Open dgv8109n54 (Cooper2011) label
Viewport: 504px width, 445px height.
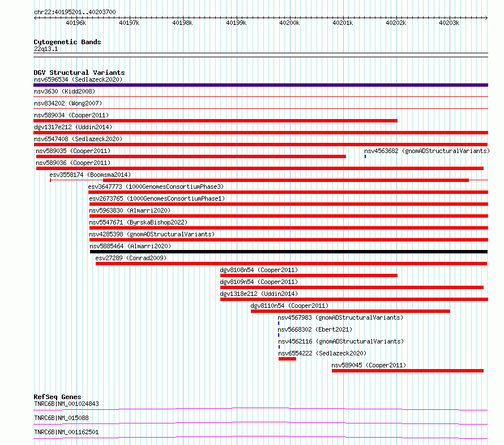tap(259, 282)
